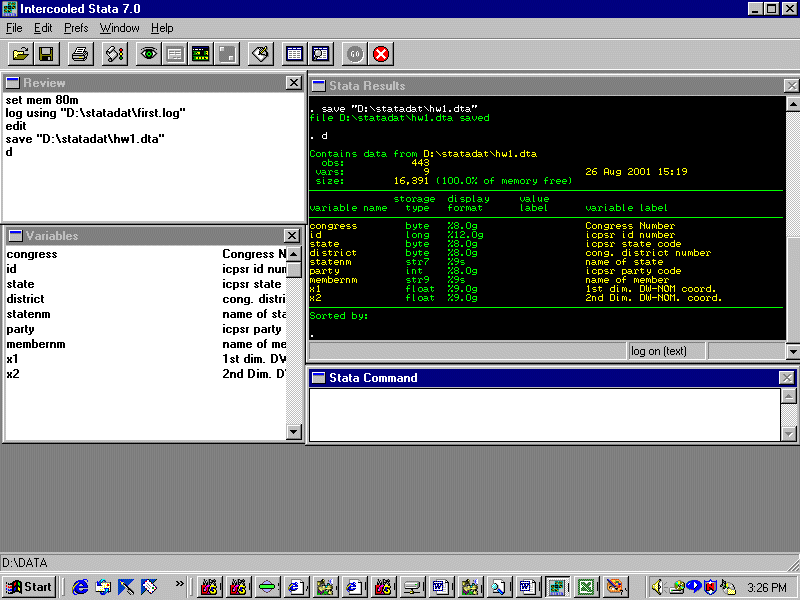The image size is (800, 600).
Task: Click the red Break button
Action: coord(381,53)
